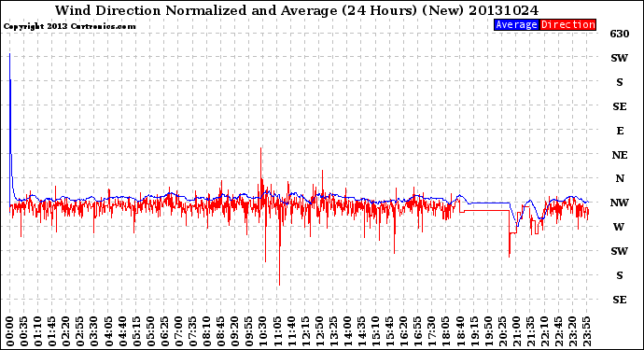Viewport: 644px width, 350px height.
Task: Select the blue 'Average' legend entry
Action: (516, 24)
